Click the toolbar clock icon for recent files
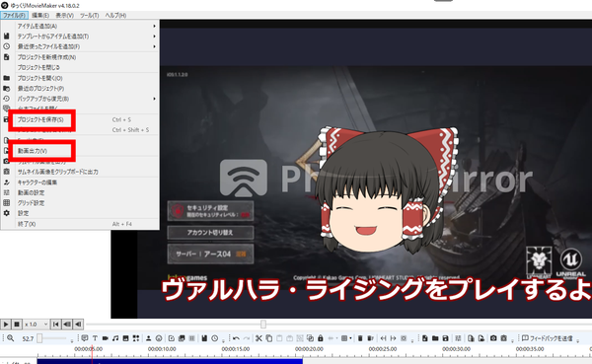The height and width of the screenshot is (364, 592). click(214, 338)
